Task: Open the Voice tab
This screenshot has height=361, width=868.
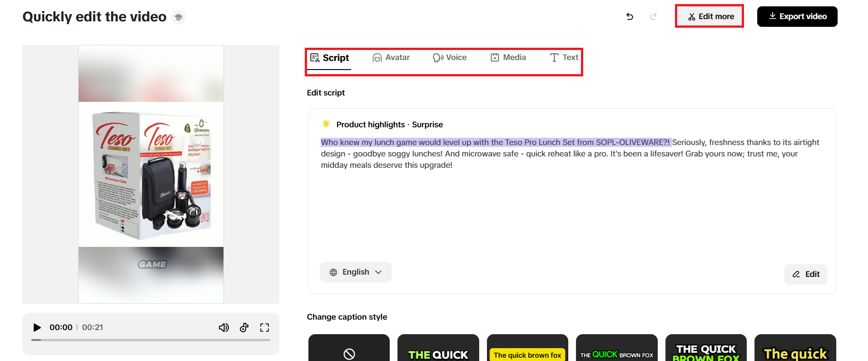Action: coord(450,58)
